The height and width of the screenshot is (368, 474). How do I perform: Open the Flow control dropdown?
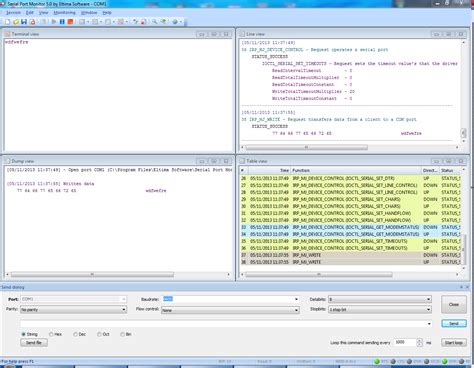[x=296, y=310]
